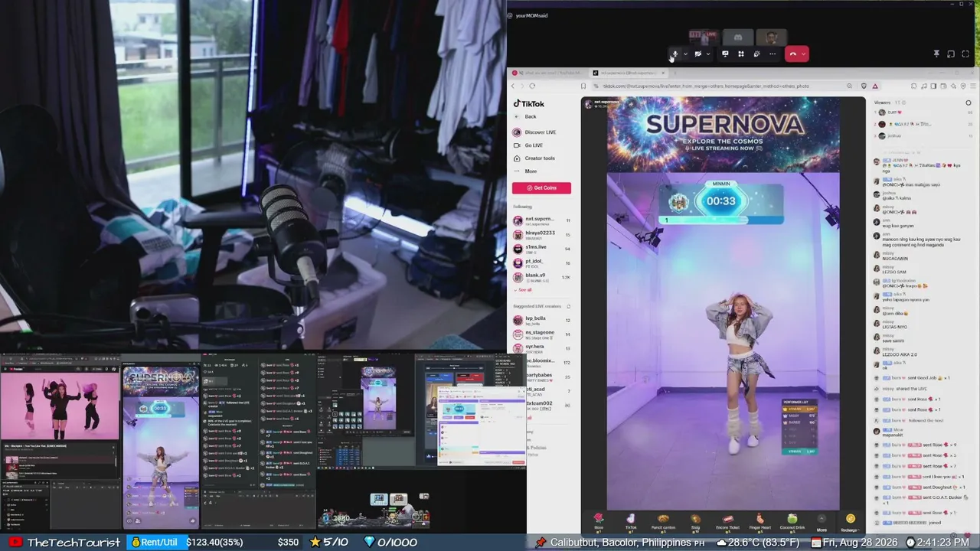Viewport: 980px width, 551px height.
Task: Select the Discord logo participant tile
Action: [x=738, y=37]
